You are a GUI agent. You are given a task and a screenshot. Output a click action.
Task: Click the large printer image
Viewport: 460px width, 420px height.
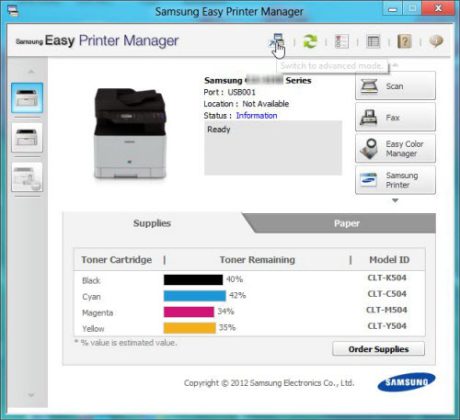[x=130, y=133]
